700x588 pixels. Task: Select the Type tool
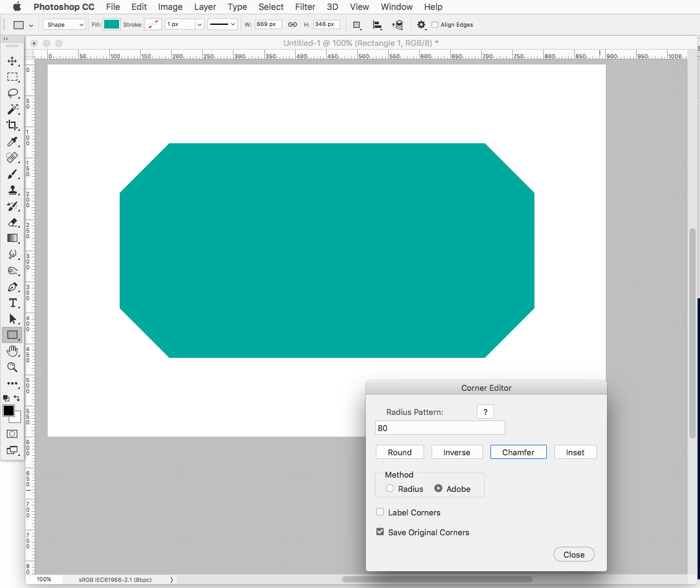12,303
